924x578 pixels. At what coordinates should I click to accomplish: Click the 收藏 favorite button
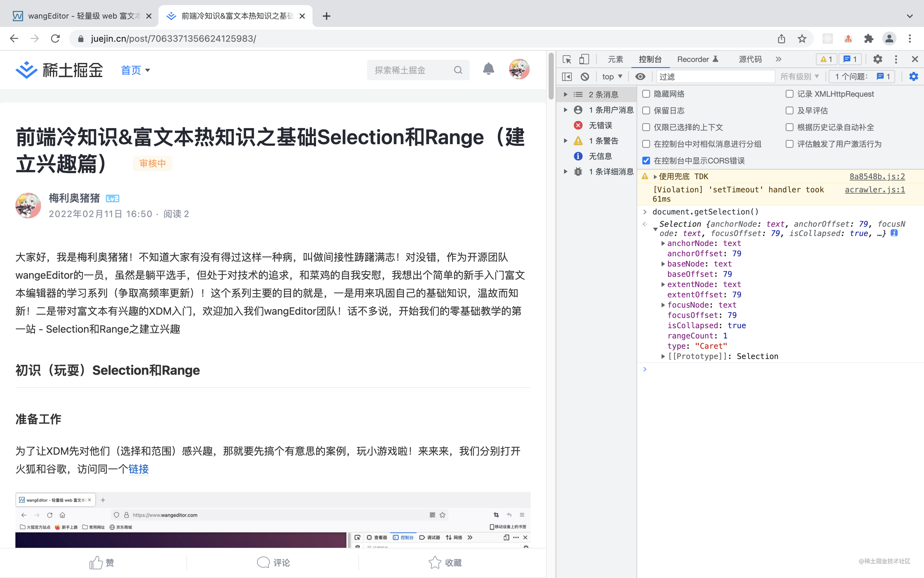(x=445, y=563)
